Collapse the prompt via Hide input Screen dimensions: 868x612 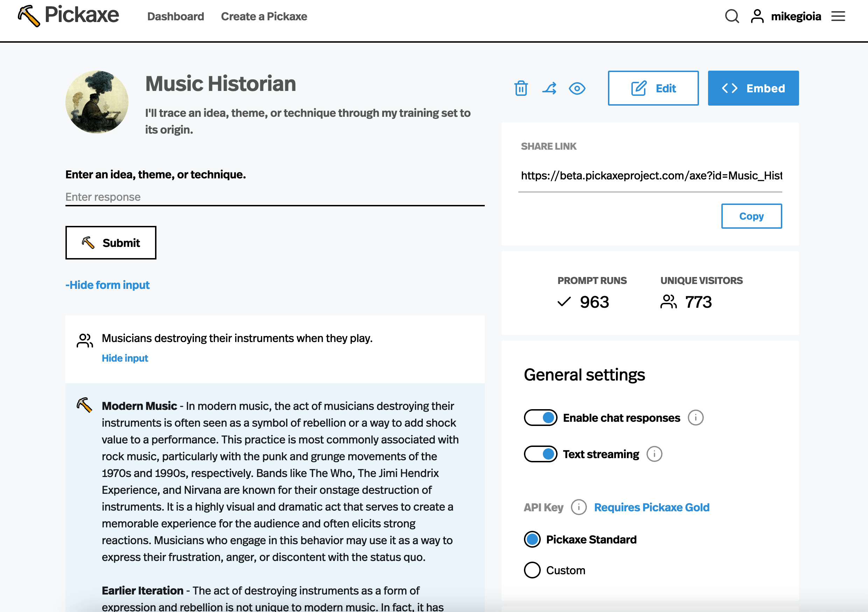coord(125,358)
